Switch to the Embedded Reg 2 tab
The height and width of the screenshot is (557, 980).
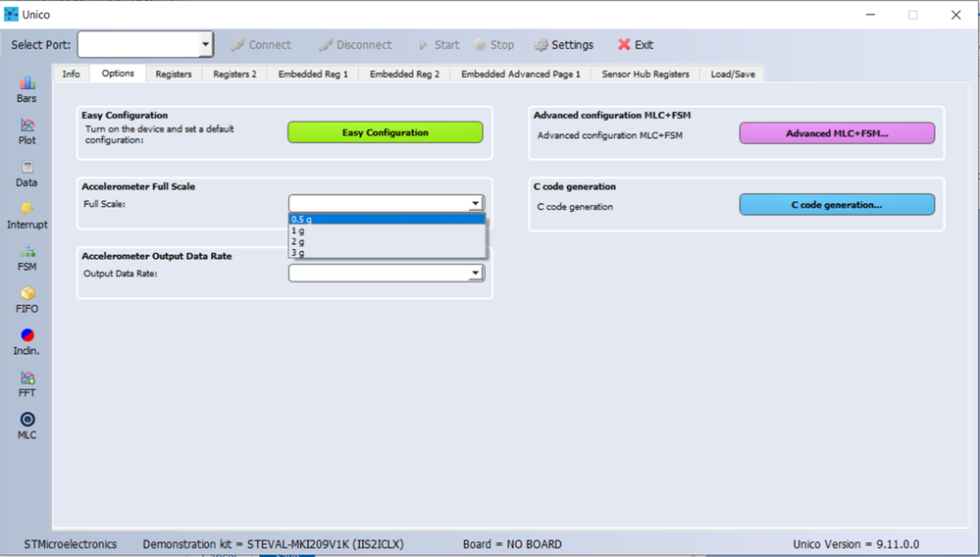click(x=404, y=74)
